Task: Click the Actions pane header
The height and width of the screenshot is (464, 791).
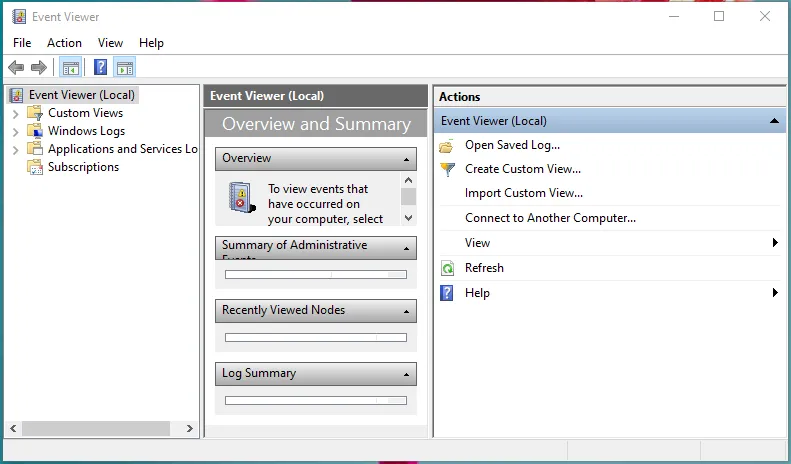Action: tap(610, 96)
